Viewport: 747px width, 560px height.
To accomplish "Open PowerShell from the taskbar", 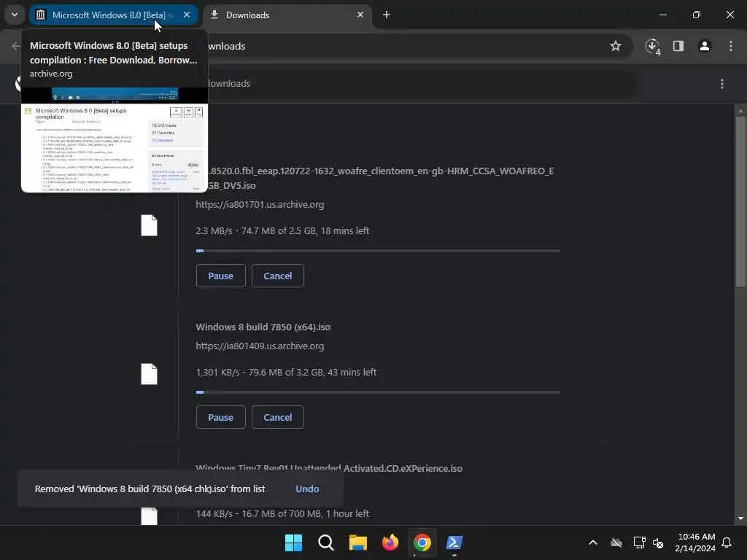I will pyautogui.click(x=454, y=542).
